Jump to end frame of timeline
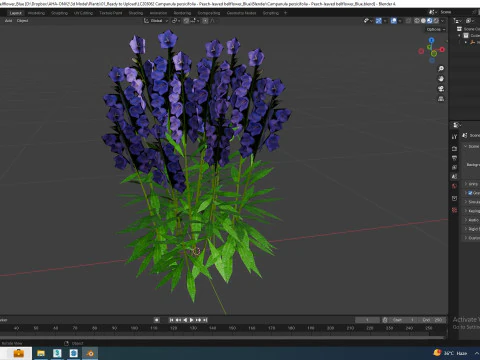480x360 pixels. pos(205,320)
